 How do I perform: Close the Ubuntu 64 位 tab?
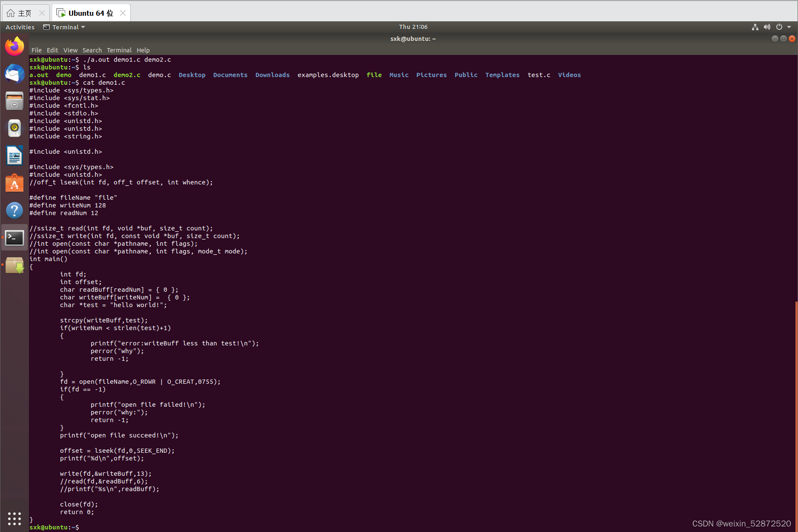pyautogui.click(x=123, y=13)
